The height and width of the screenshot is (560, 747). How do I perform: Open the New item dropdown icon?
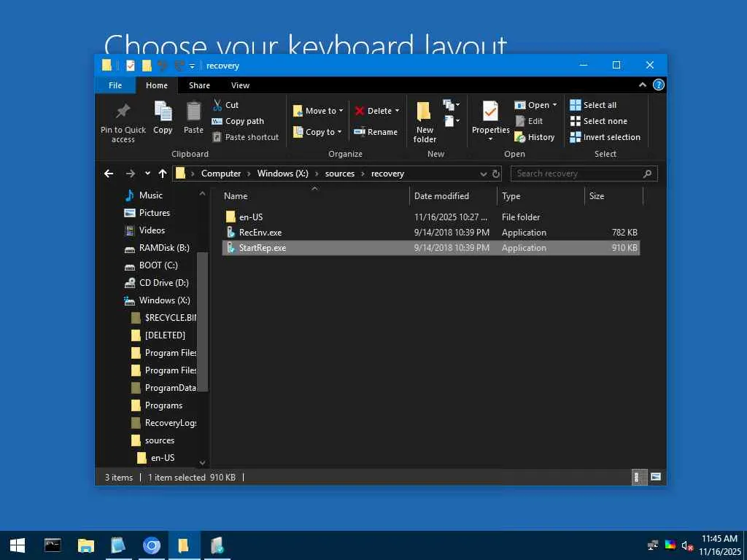[452, 105]
